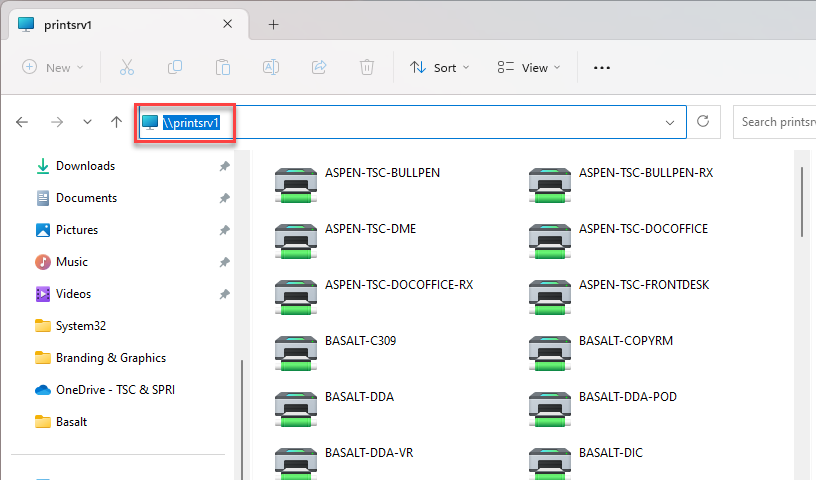816x480 pixels.
Task: Add a new tab with plus button
Action: pos(273,24)
